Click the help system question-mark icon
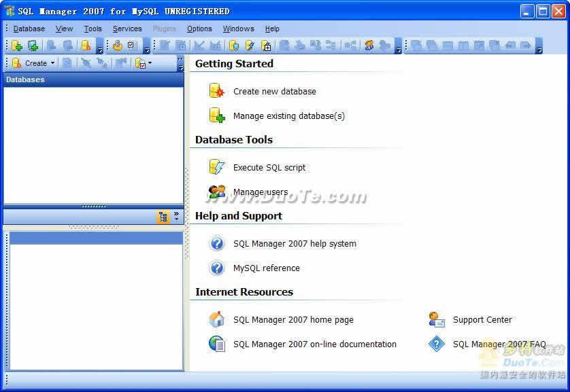Image resolution: width=570 pixels, height=392 pixels. 217,243
